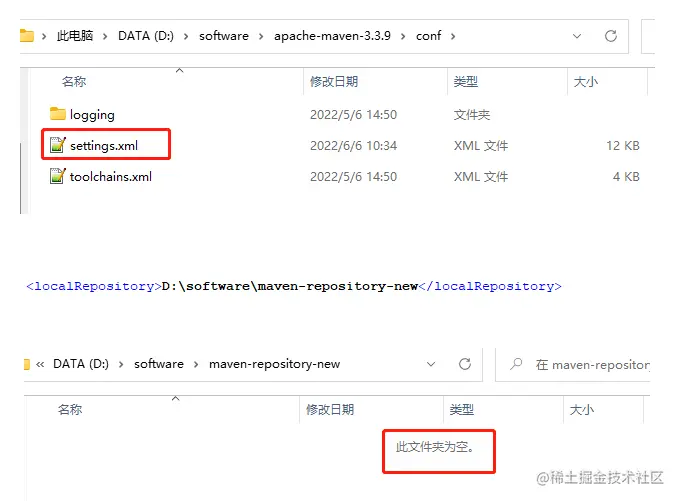679x501 pixels.
Task: Click the search field 在 maven-repositor
Action: [572, 365]
